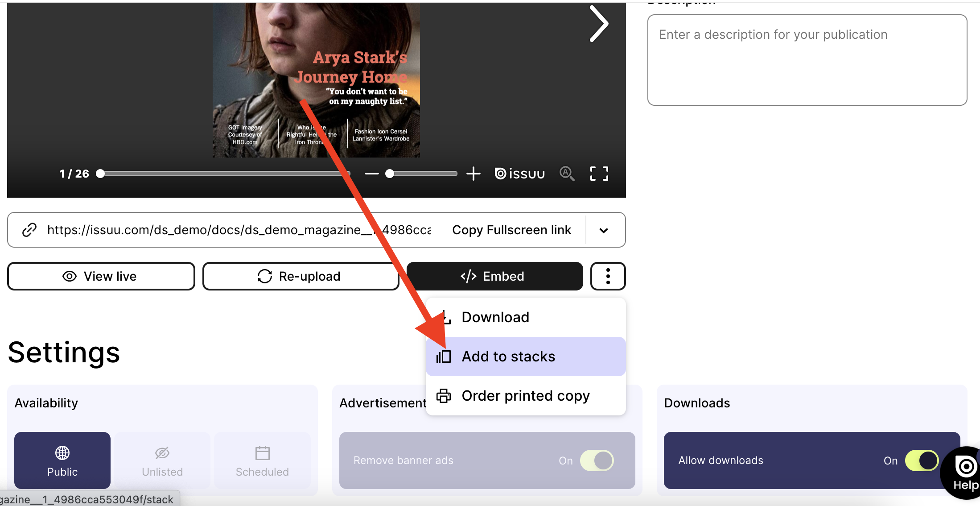Click the auto-zoom magnifier icon
The width and height of the screenshot is (980, 506).
(567, 174)
